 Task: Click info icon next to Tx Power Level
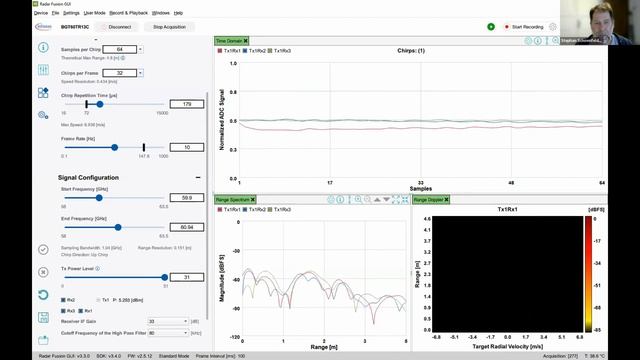coord(98,269)
